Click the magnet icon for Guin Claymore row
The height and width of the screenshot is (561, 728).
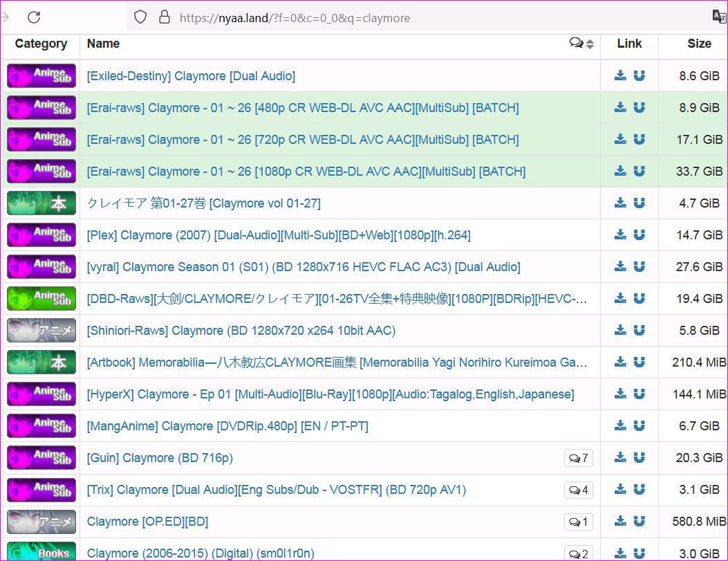[x=640, y=457]
